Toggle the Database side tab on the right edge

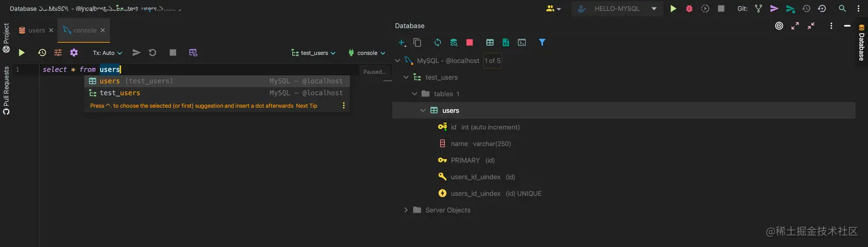[x=861, y=42]
